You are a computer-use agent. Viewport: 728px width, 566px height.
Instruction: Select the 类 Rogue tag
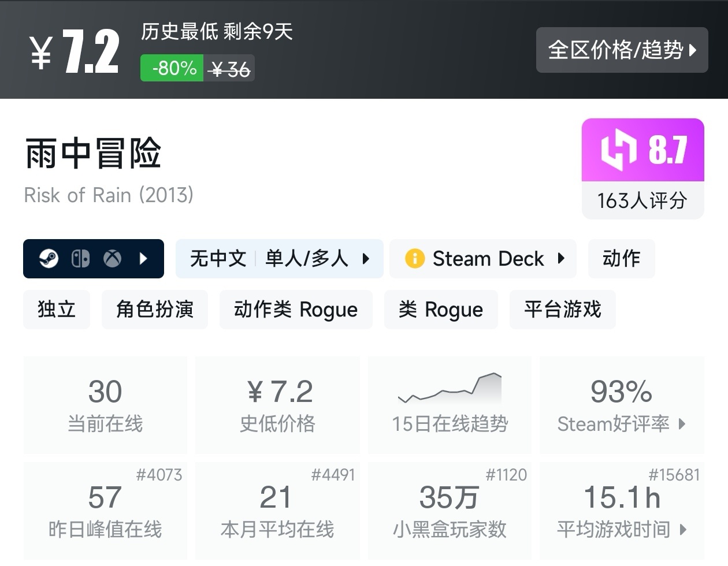coord(441,310)
